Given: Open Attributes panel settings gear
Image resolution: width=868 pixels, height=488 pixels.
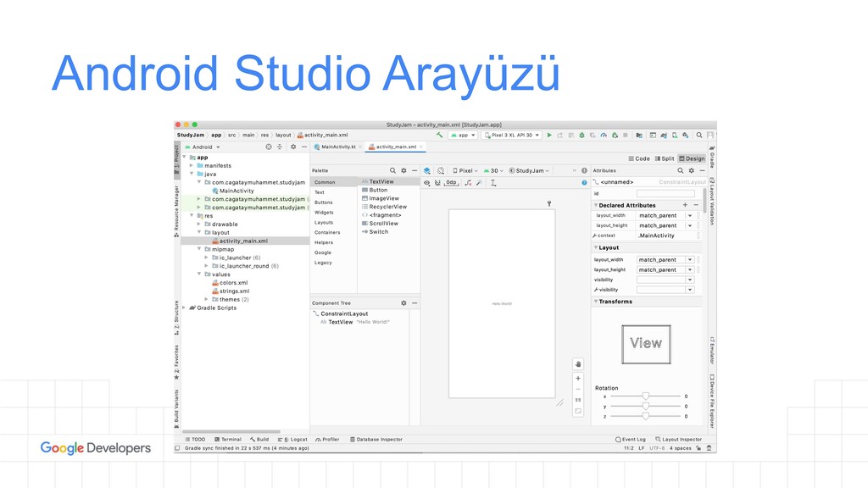Looking at the screenshot, I should pos(691,170).
